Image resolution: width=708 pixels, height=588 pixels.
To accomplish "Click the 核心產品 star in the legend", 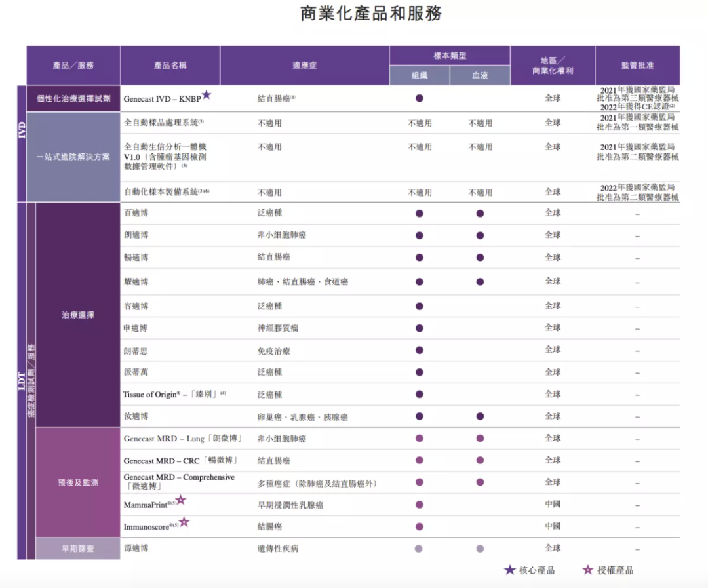I will 509,570.
